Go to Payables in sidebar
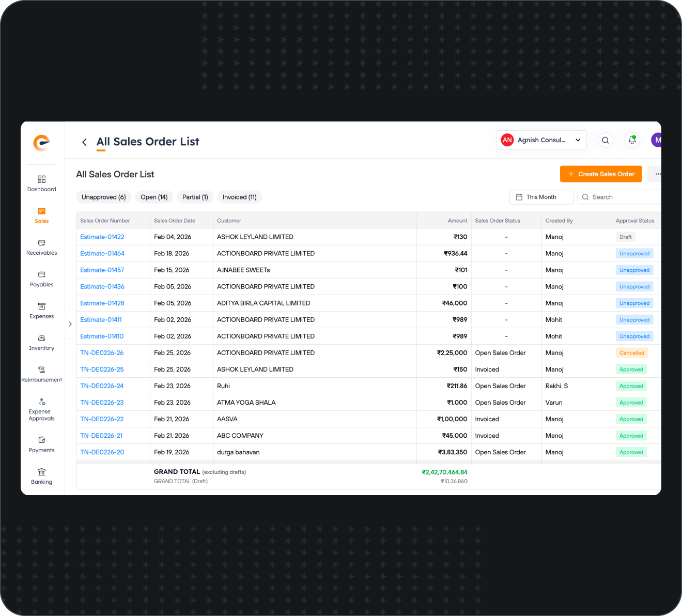 [42, 279]
